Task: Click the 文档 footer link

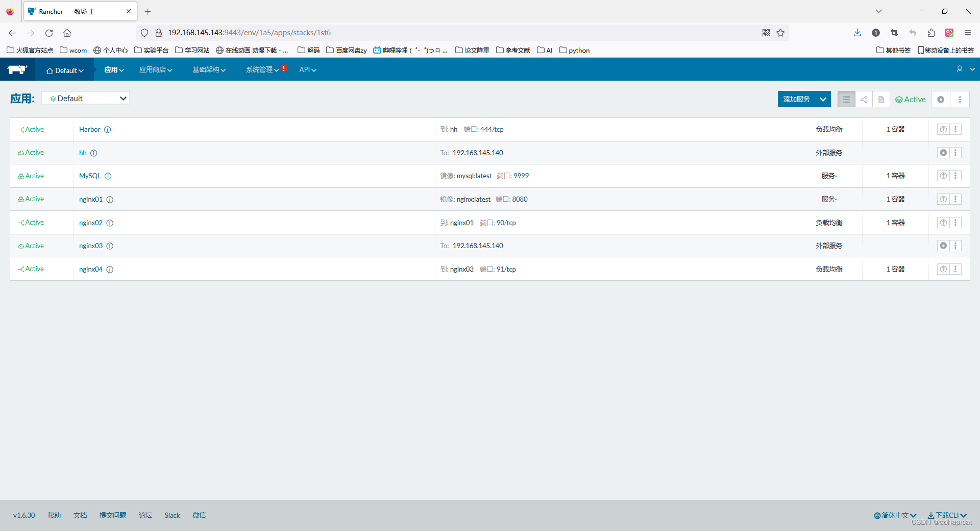Action: pos(80,515)
